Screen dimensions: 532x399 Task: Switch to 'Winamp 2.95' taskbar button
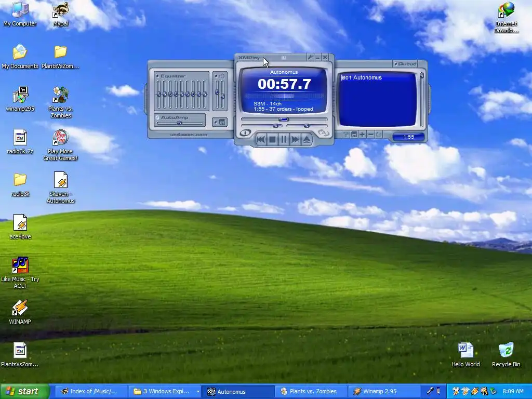click(x=385, y=391)
